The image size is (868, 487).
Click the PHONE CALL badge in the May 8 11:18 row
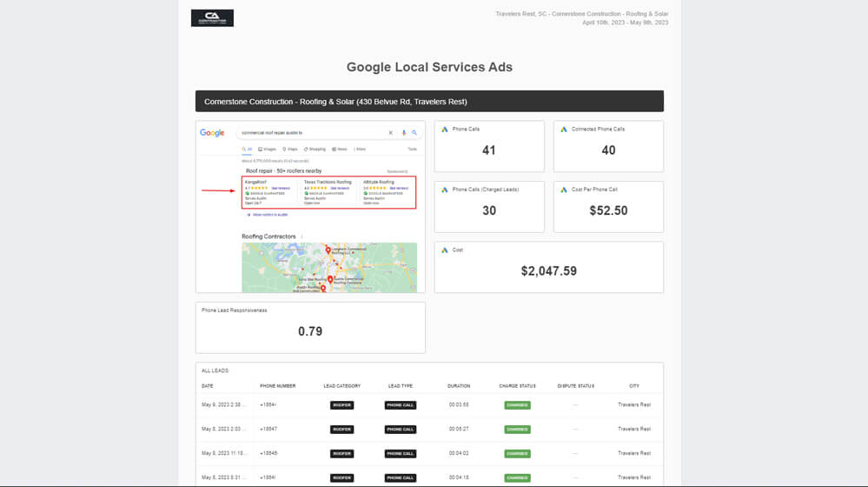click(x=401, y=454)
